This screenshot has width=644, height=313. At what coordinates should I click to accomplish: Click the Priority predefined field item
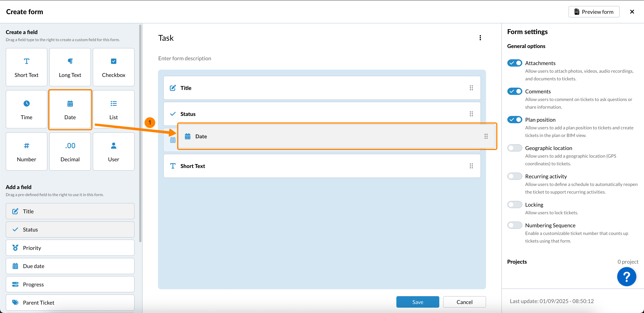70,248
